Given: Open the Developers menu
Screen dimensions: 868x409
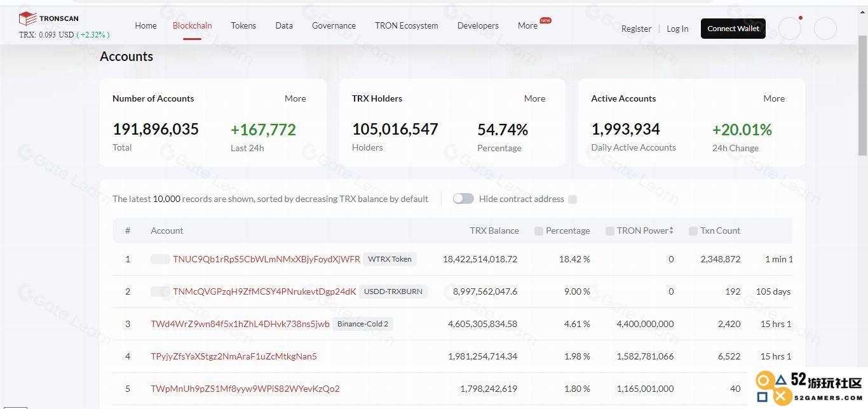Looking at the screenshot, I should click(478, 25).
